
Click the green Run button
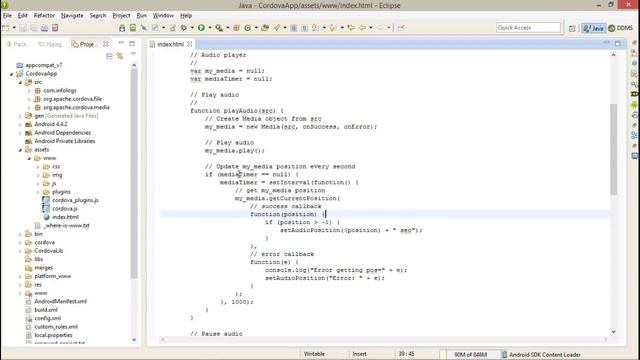coord(201,28)
